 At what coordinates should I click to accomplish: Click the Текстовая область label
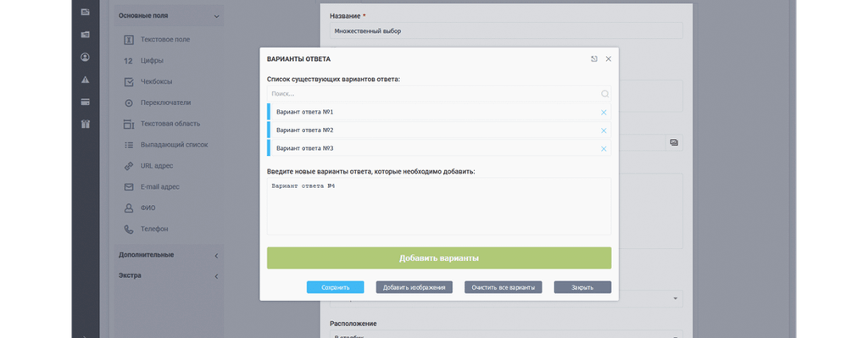point(170,124)
